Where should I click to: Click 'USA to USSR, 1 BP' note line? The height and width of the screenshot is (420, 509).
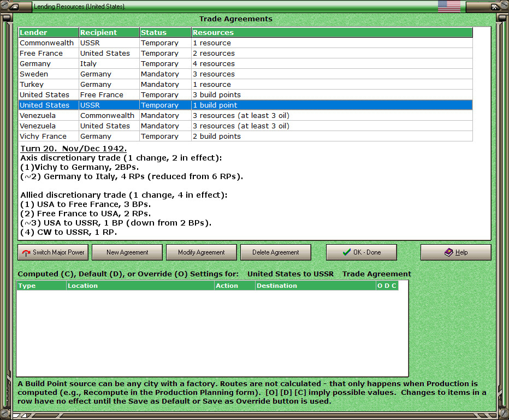coord(116,223)
